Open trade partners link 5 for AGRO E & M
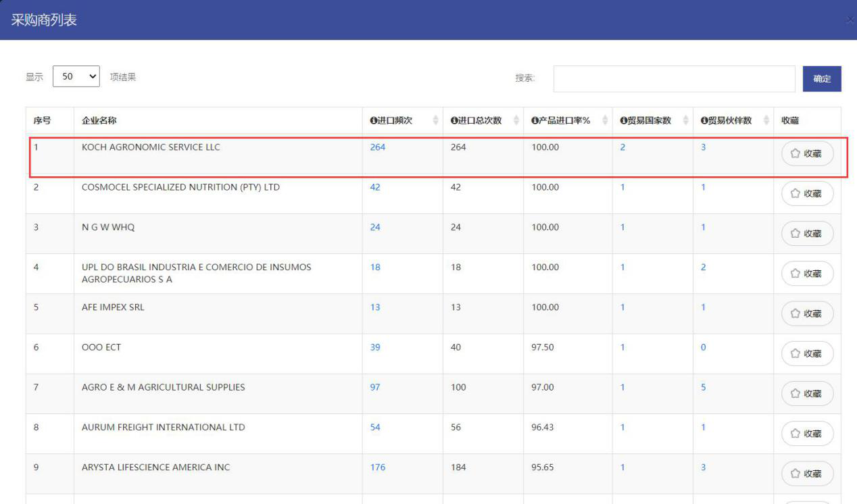857x504 pixels. [x=704, y=387]
